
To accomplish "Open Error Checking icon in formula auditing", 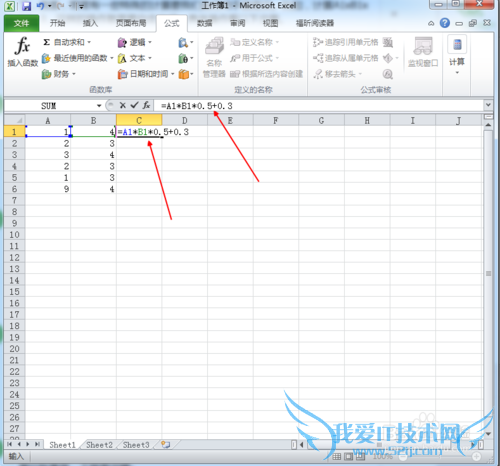I will point(388,58).
